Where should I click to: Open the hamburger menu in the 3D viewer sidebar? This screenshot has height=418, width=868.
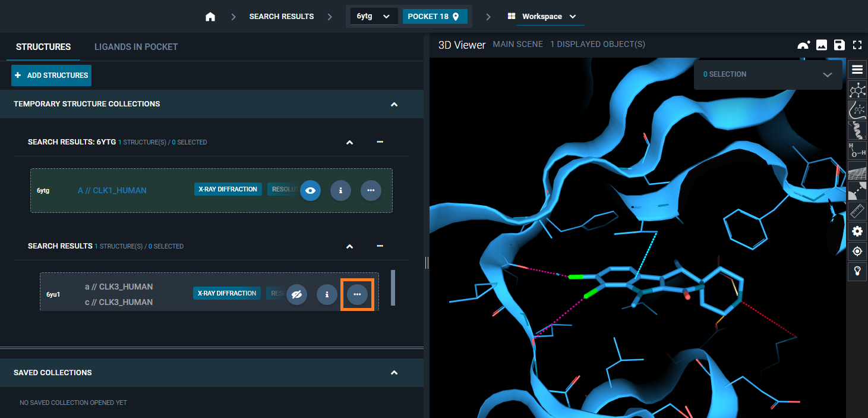(x=857, y=70)
